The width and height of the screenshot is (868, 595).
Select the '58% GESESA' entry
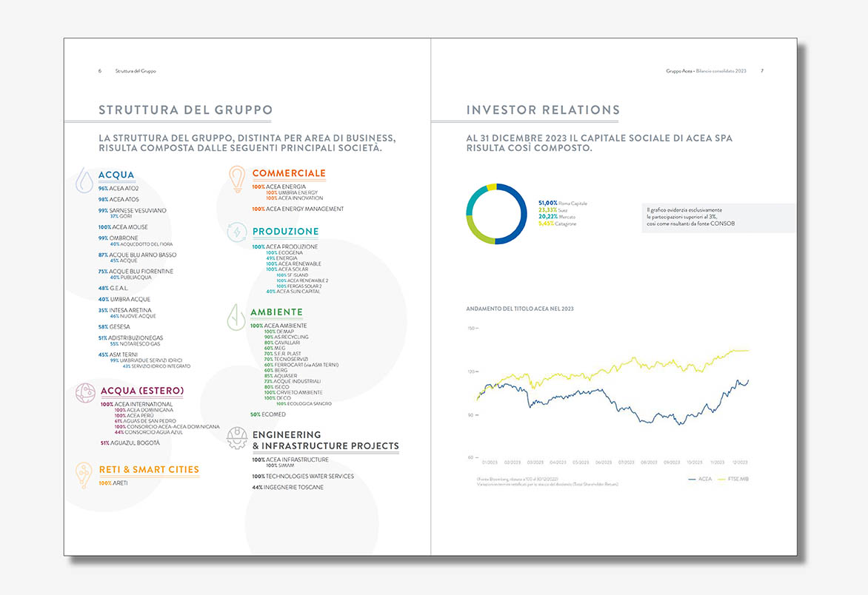click(x=115, y=327)
